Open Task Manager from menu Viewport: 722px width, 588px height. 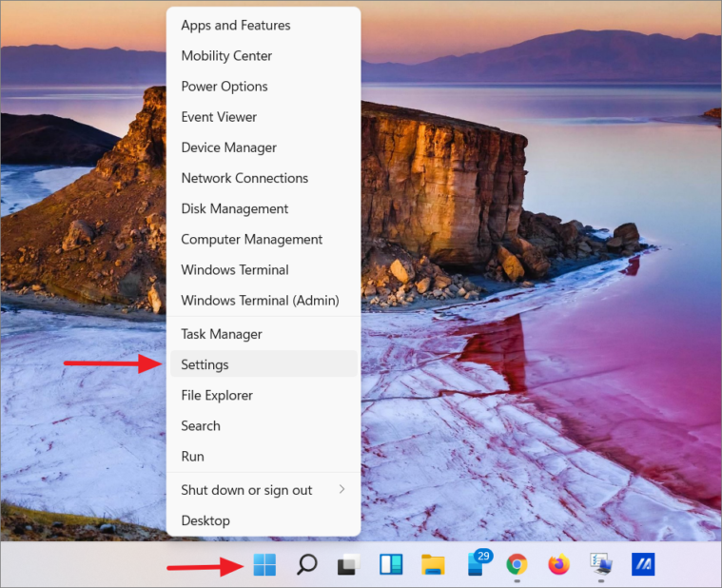[x=263, y=334]
